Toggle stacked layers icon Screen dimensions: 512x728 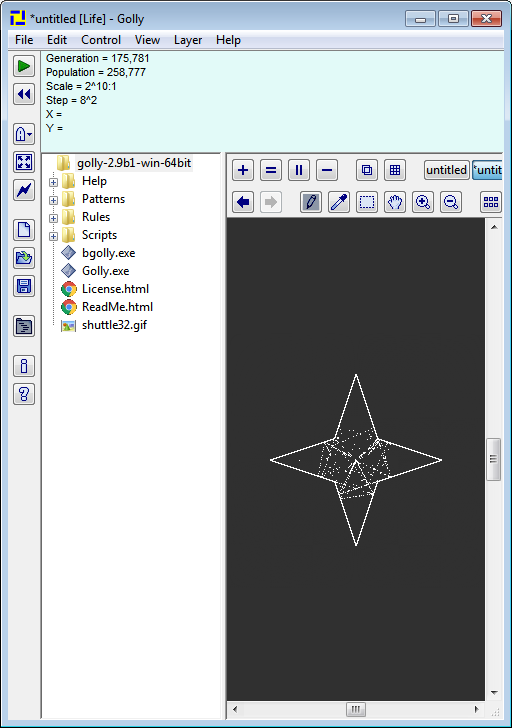tap(367, 170)
